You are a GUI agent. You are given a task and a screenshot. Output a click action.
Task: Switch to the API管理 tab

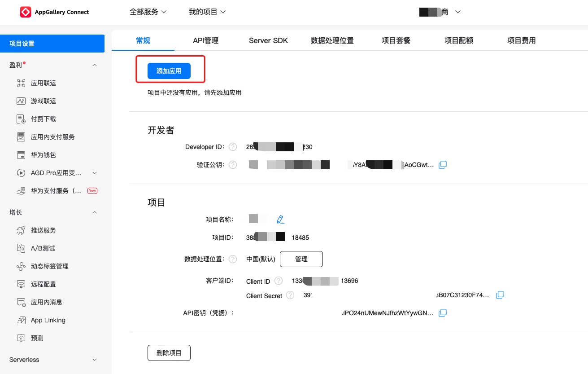[206, 40]
